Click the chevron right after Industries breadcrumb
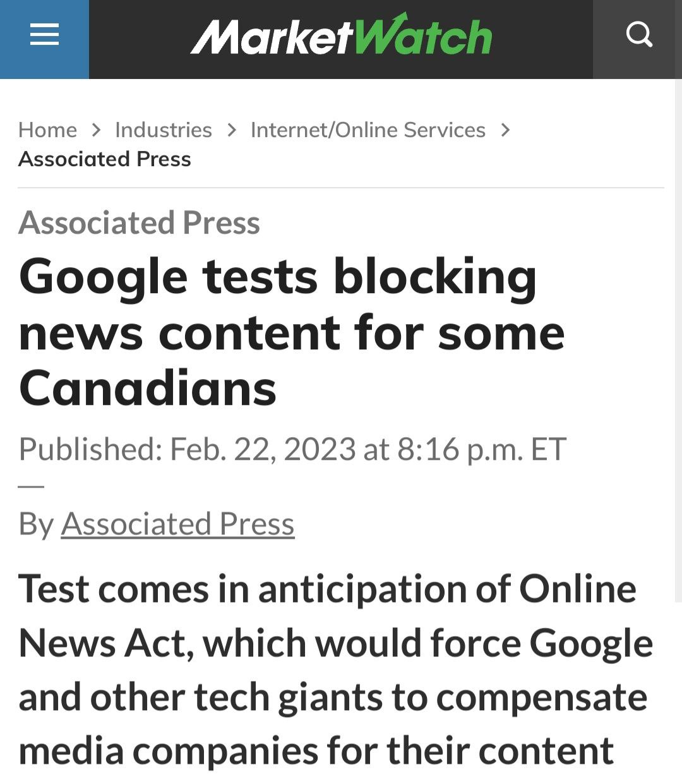682x784 pixels. [232, 130]
